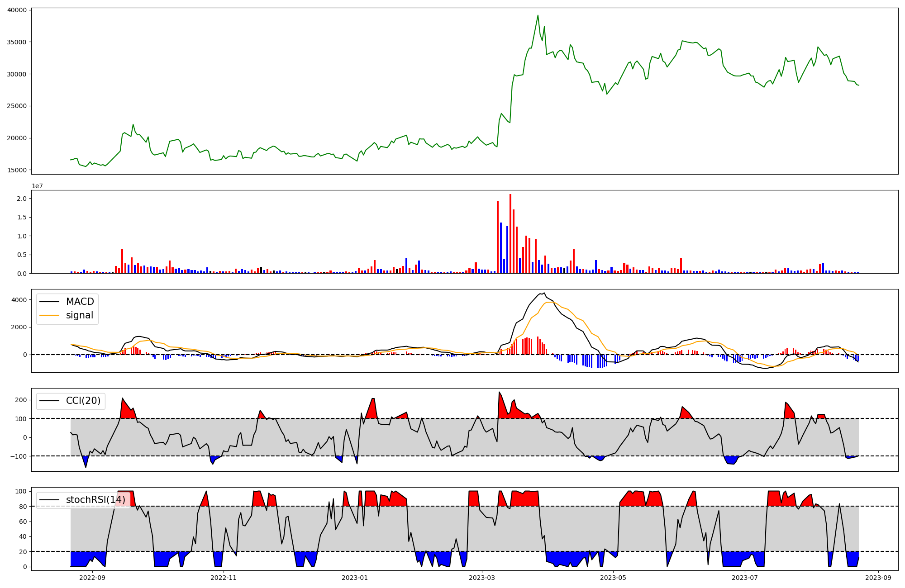Click the 1e7 volume scale label
The height and width of the screenshot is (588, 905).
[x=37, y=186]
